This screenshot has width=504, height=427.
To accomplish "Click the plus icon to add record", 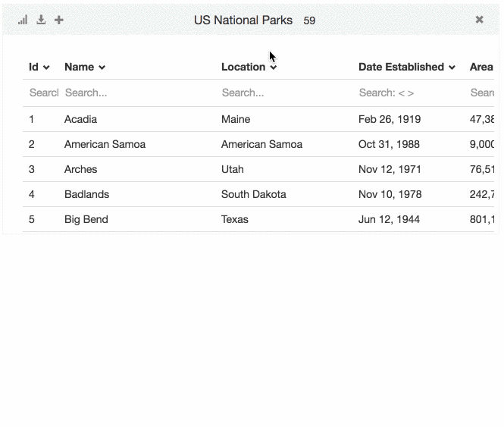I will 59,20.
